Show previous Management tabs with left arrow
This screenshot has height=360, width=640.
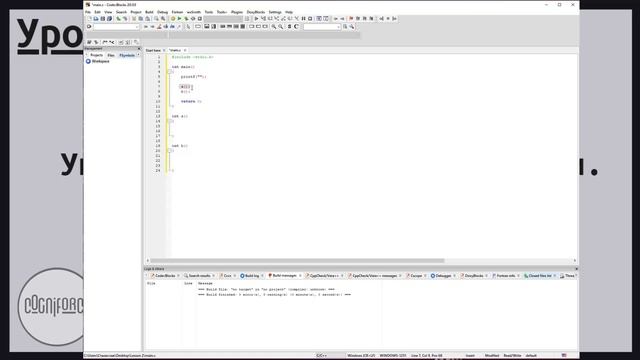tap(86, 55)
